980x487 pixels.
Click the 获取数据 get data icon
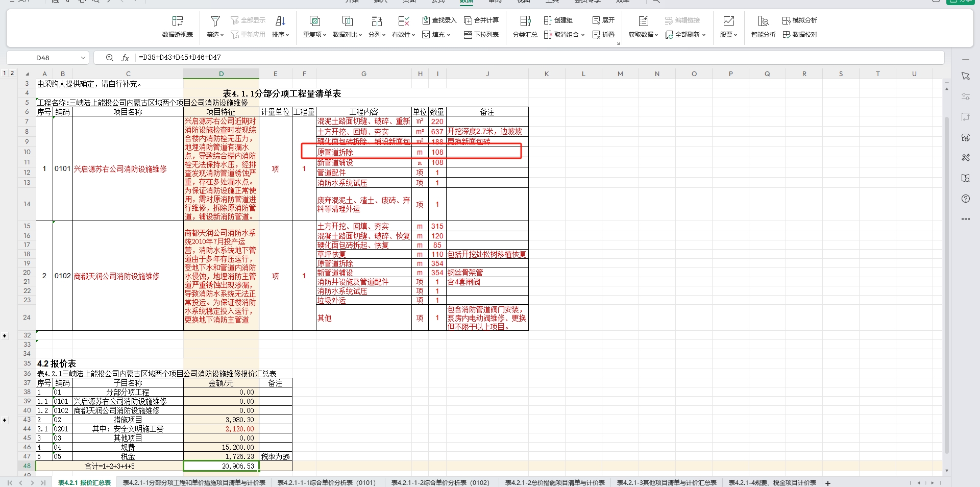644,21
